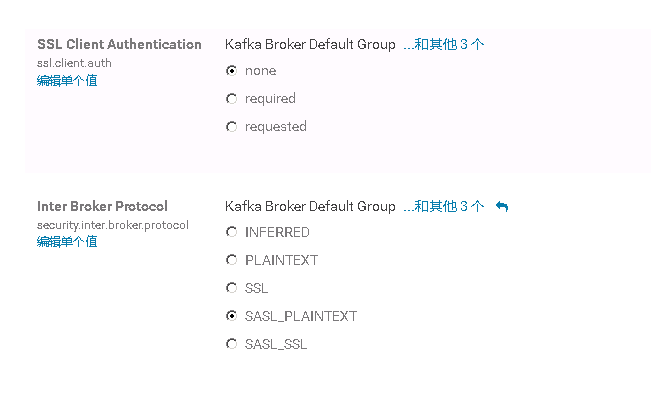Click the 'SSL Client Authentication' heading
Viewport: 651px width, 400px height.
119,44
